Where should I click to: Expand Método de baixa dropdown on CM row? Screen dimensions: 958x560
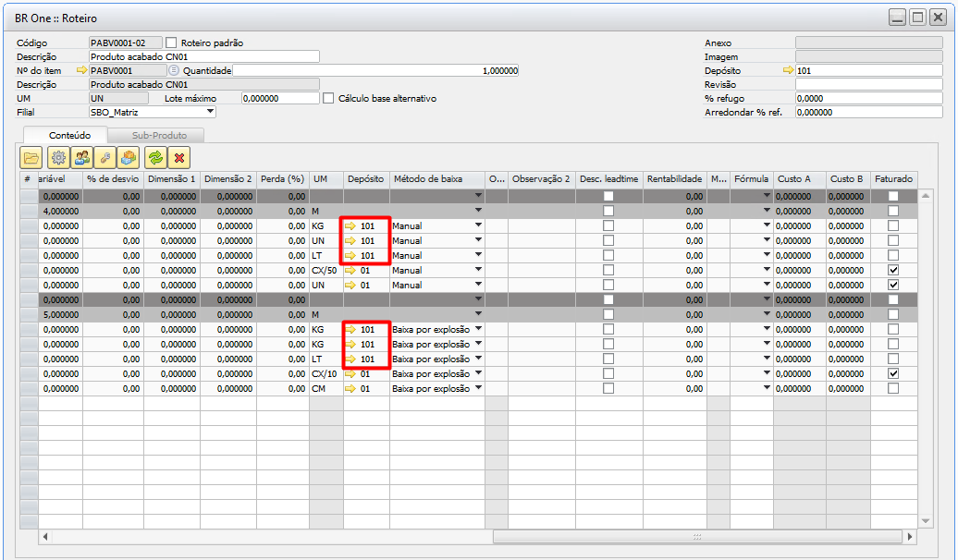(478, 389)
